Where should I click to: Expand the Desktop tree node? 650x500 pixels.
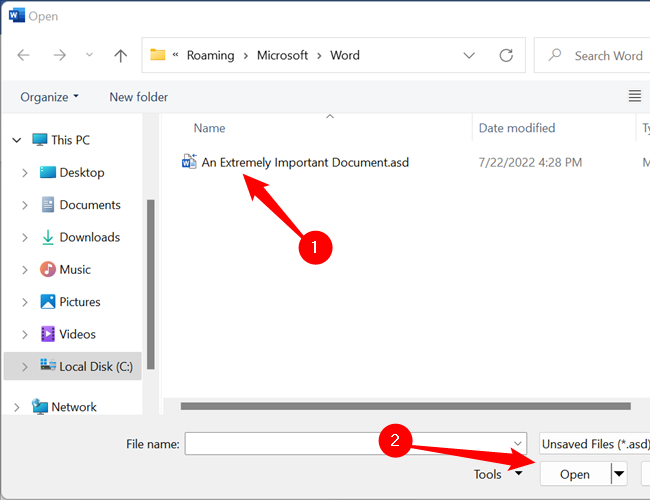click(24, 172)
